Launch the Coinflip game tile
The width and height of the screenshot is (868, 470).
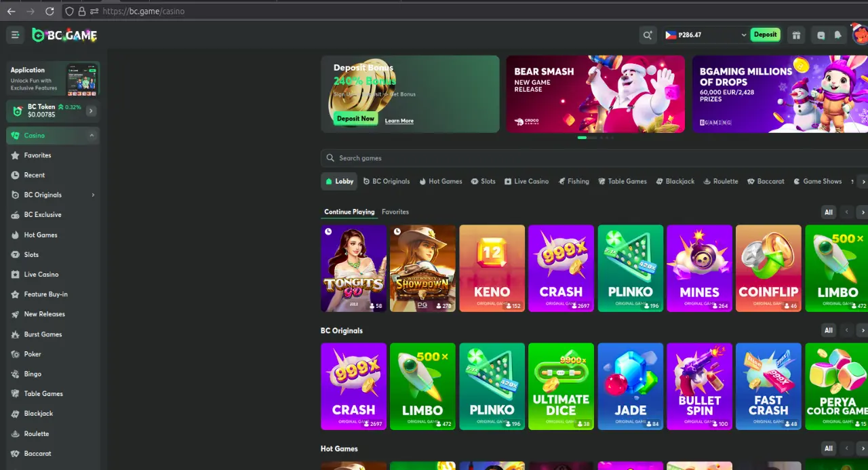click(x=768, y=269)
